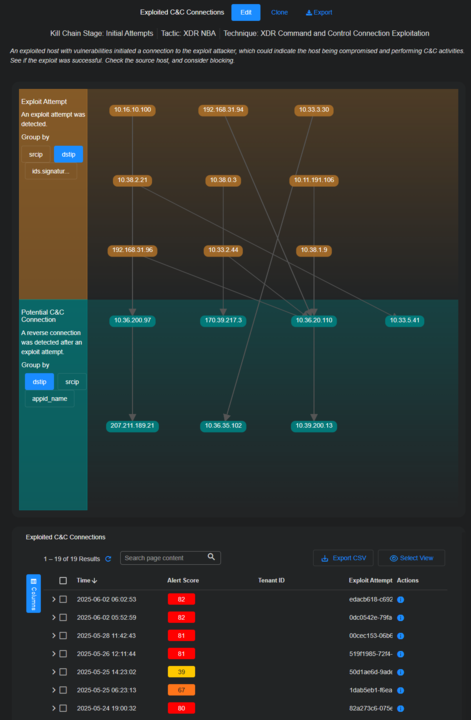Click info icon on the score 39 row
This screenshot has width=471, height=720.
400,672
